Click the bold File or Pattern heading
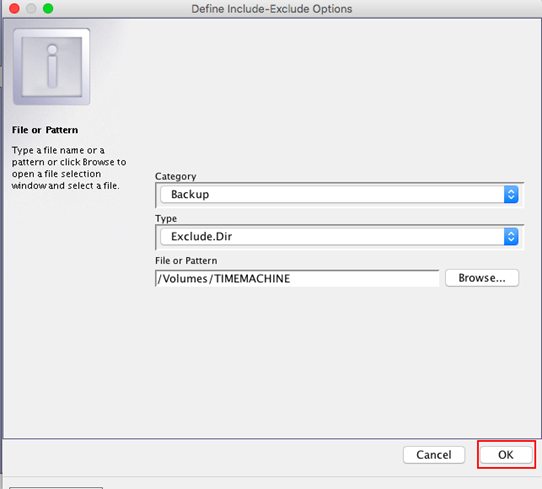 (x=45, y=130)
